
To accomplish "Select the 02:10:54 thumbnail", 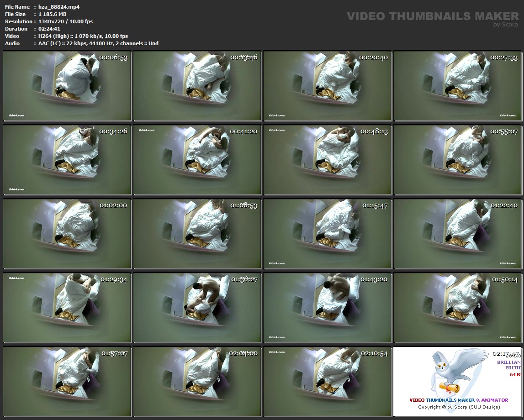I will [x=328, y=382].
